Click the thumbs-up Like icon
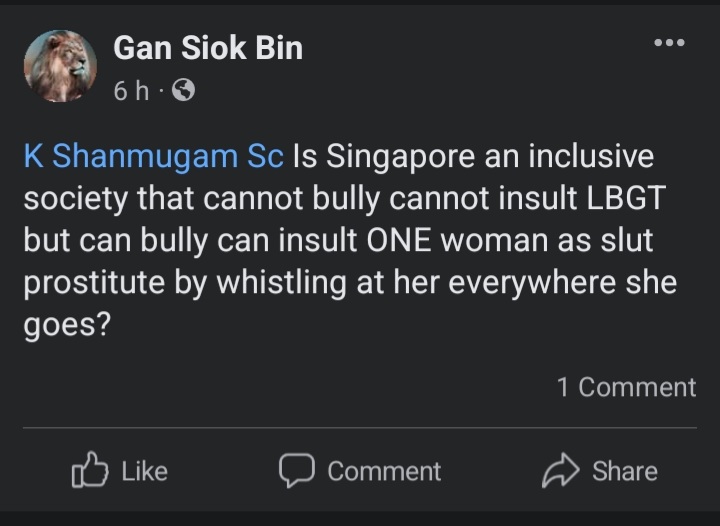The image size is (720, 526). (x=89, y=471)
